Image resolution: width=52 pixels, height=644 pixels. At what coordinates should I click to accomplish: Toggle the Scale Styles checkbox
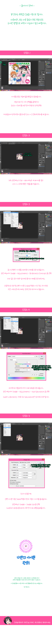10,481
